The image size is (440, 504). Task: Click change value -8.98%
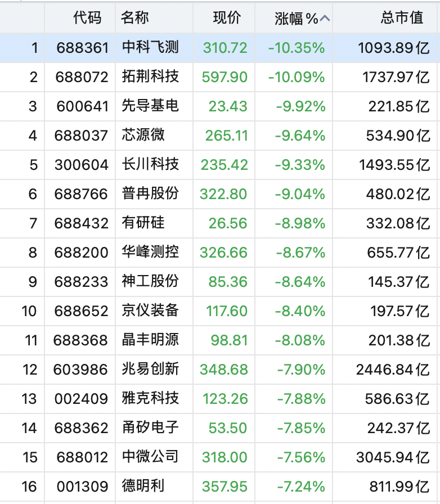pyautogui.click(x=300, y=224)
